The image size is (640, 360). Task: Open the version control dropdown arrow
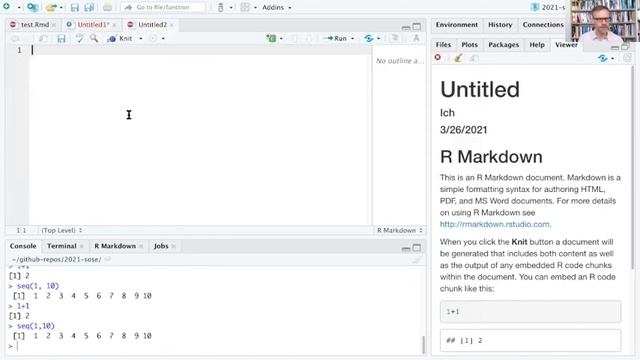pos(231,7)
